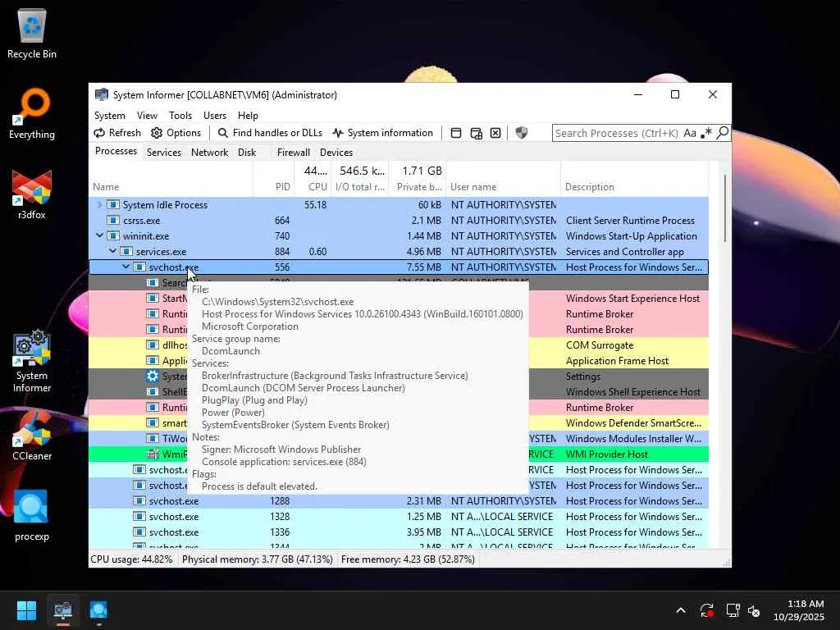The image size is (840, 630).
Task: Click Physical memory status bar entry
Action: point(257,559)
